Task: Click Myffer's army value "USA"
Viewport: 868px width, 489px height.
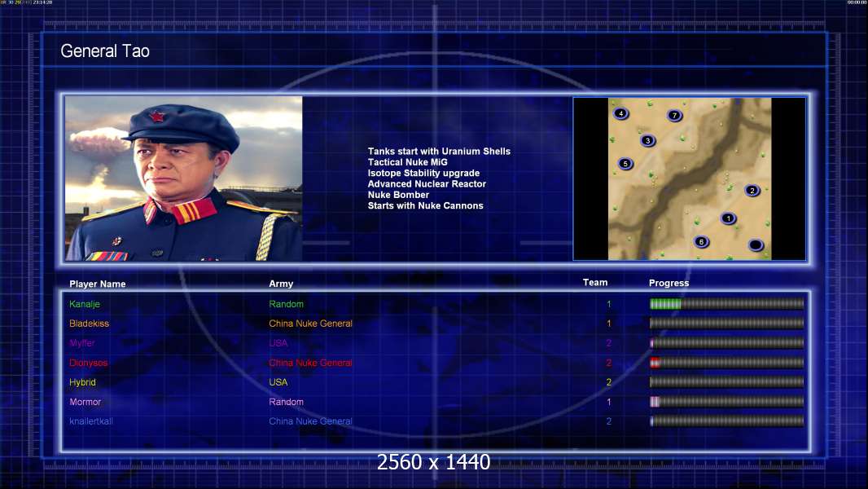Action: [278, 343]
